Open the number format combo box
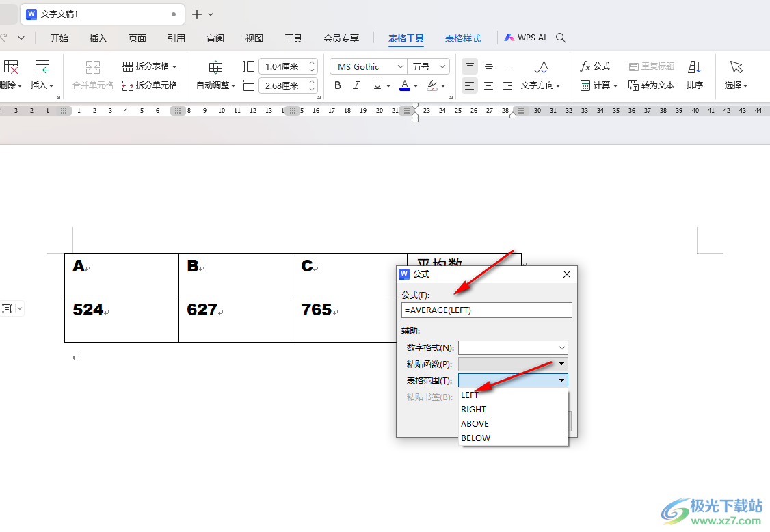The width and height of the screenshot is (770, 532). (x=513, y=348)
